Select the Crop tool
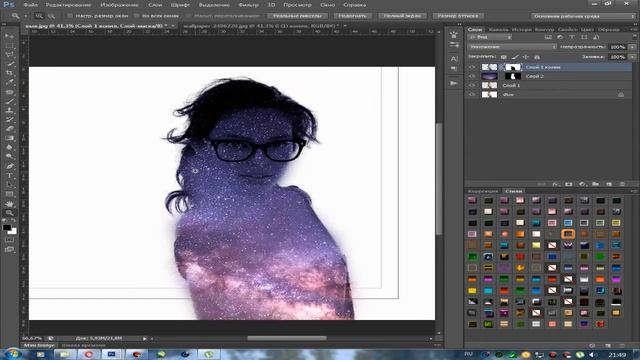This screenshot has width=640, height=360. (9, 73)
